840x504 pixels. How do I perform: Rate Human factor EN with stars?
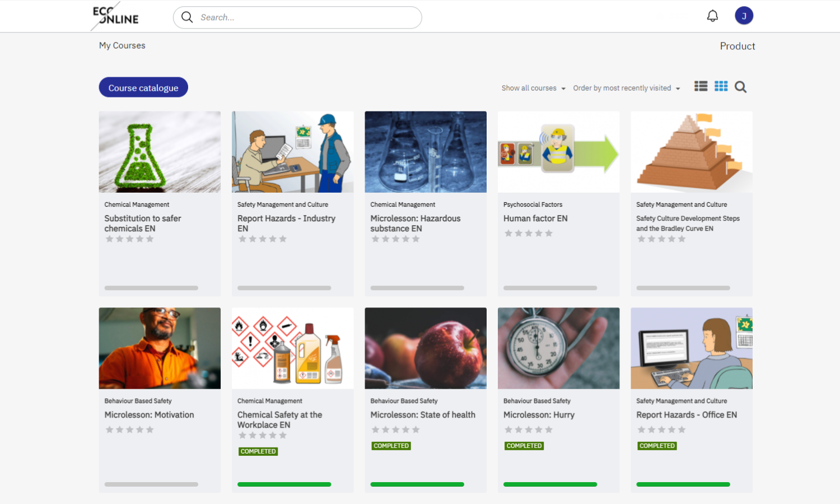click(x=529, y=234)
